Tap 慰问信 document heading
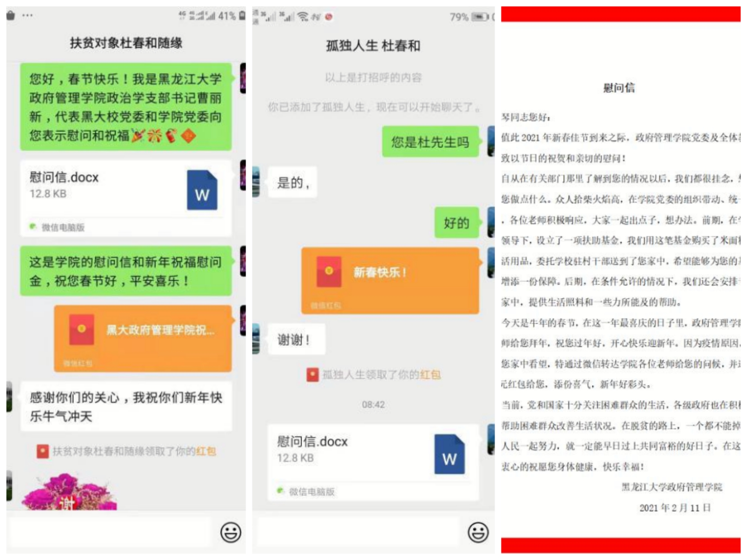 (619, 88)
